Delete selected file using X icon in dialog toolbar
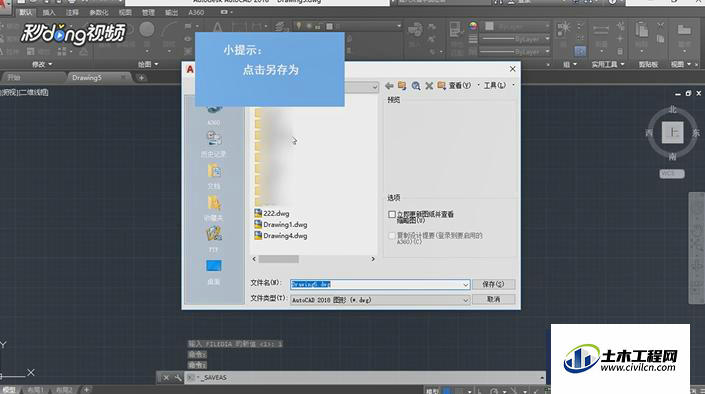Viewport: 705px width, 394px height. pos(429,86)
